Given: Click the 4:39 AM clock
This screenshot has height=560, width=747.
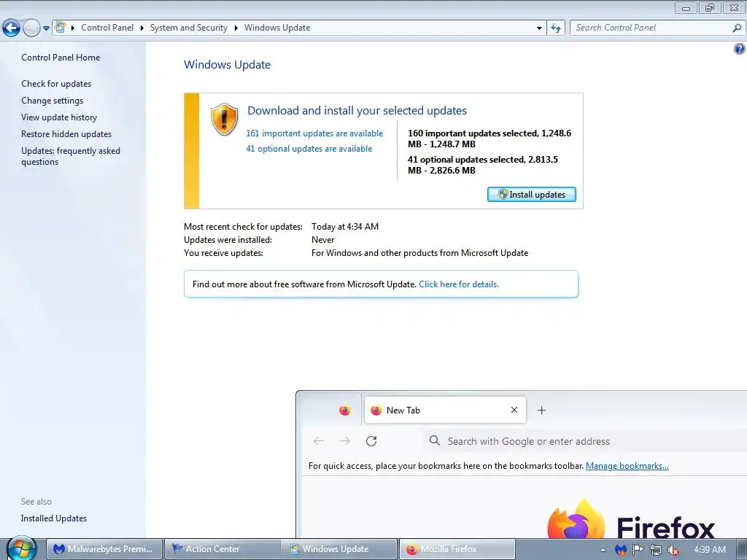Looking at the screenshot, I should (710, 550).
